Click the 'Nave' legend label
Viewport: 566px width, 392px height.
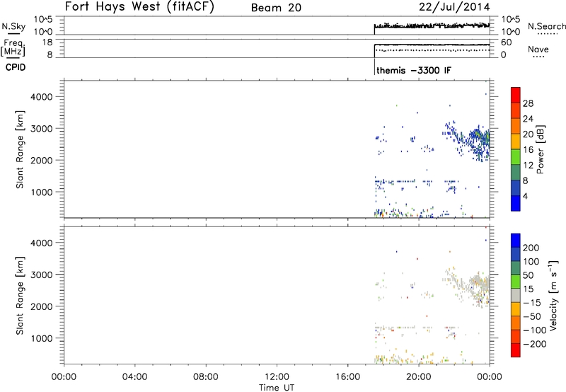click(538, 50)
